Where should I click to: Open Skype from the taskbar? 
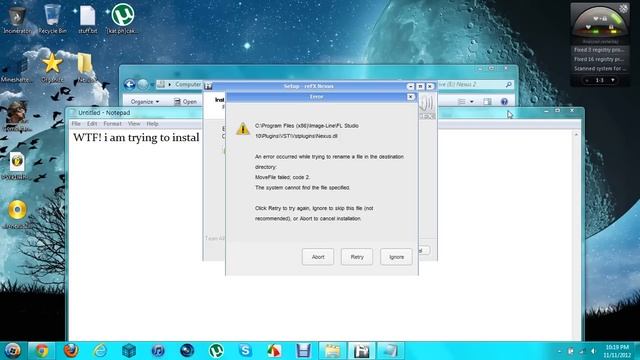click(x=245, y=351)
